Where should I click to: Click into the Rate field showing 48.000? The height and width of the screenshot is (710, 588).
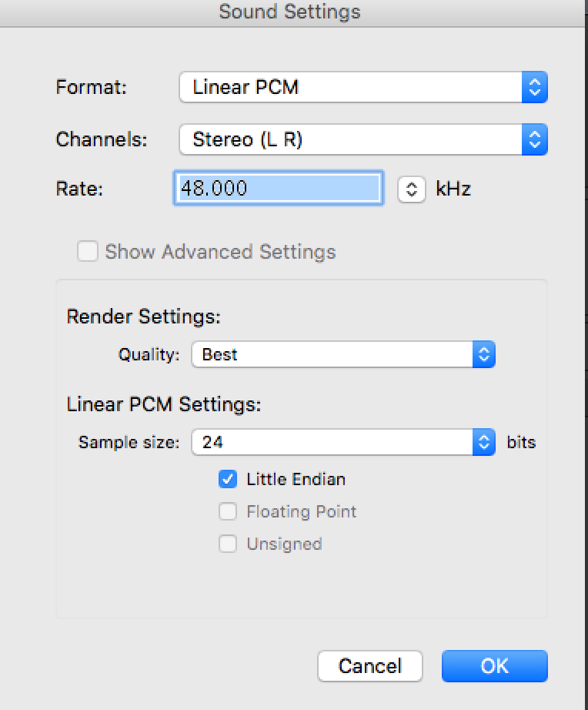(x=278, y=189)
